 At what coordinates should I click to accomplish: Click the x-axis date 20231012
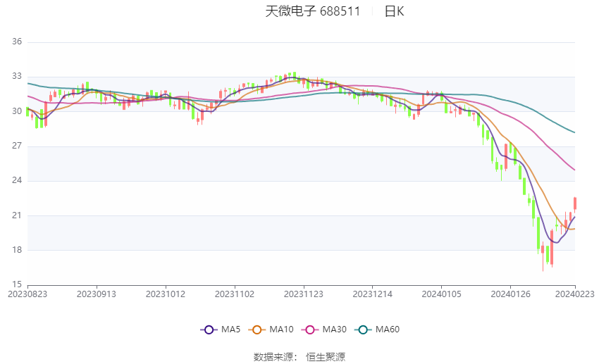tap(166, 294)
